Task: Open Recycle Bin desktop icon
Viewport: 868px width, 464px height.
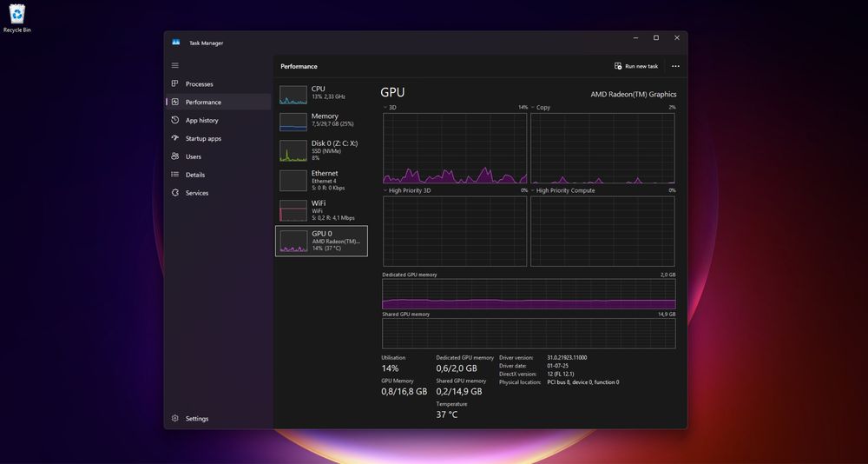Action: [x=17, y=18]
